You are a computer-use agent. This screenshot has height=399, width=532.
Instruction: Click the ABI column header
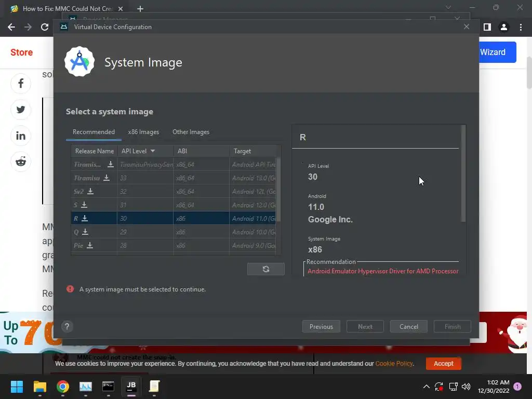pos(201,151)
